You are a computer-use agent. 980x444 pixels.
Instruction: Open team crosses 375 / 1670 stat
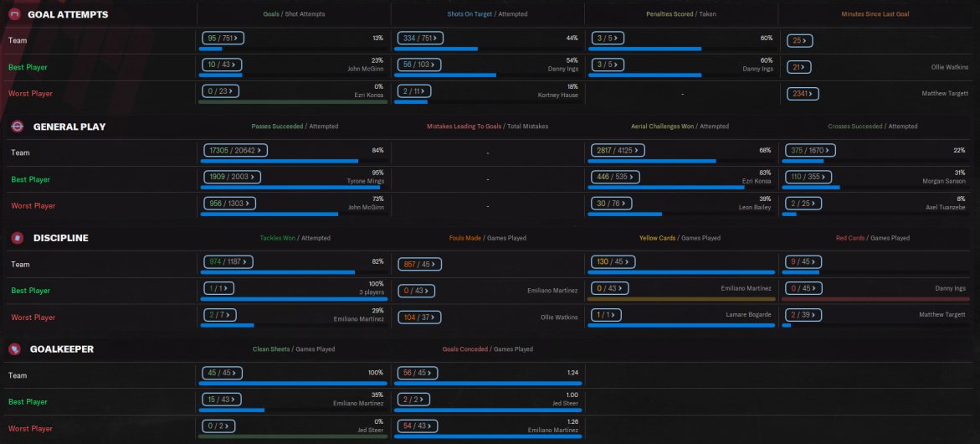811,150
